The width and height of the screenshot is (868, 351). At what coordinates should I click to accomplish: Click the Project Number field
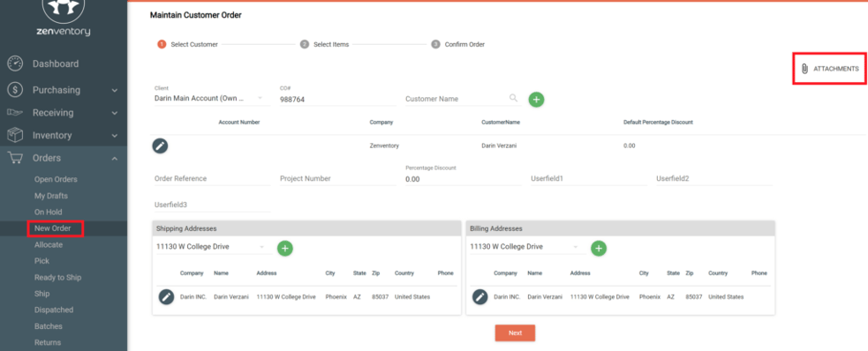337,179
